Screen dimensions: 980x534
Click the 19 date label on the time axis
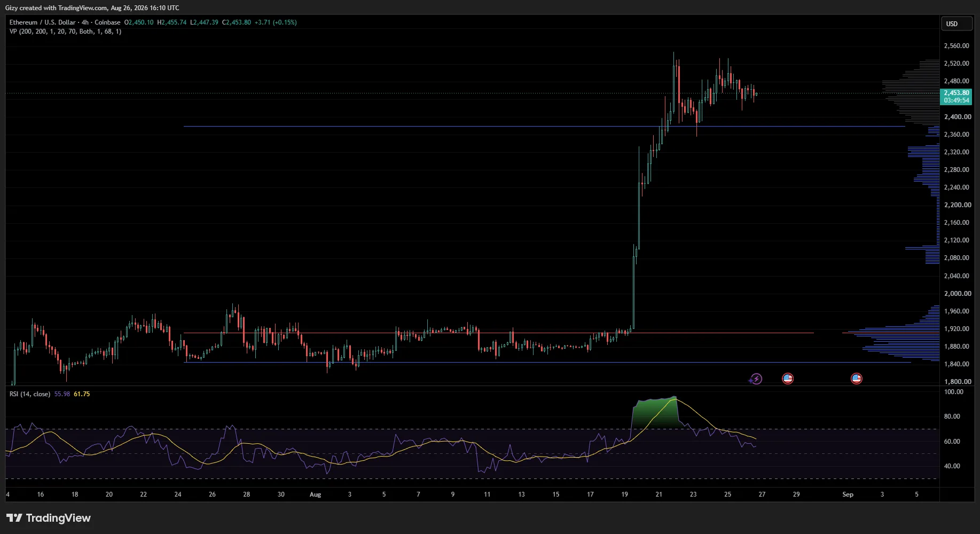pos(624,494)
